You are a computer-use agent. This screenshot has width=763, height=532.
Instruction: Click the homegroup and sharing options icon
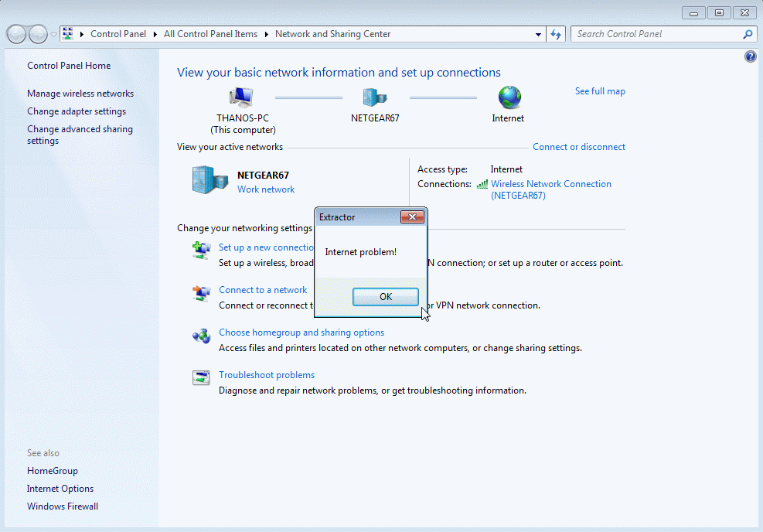201,336
